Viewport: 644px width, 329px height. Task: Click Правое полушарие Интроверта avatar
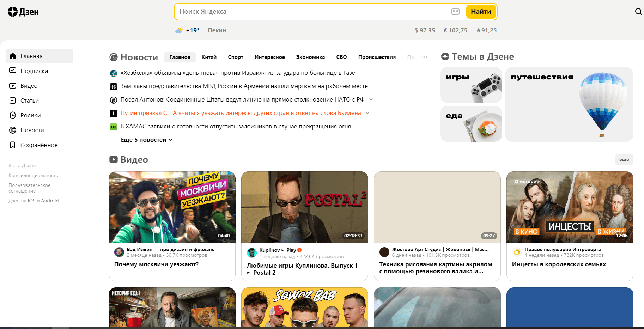click(517, 252)
